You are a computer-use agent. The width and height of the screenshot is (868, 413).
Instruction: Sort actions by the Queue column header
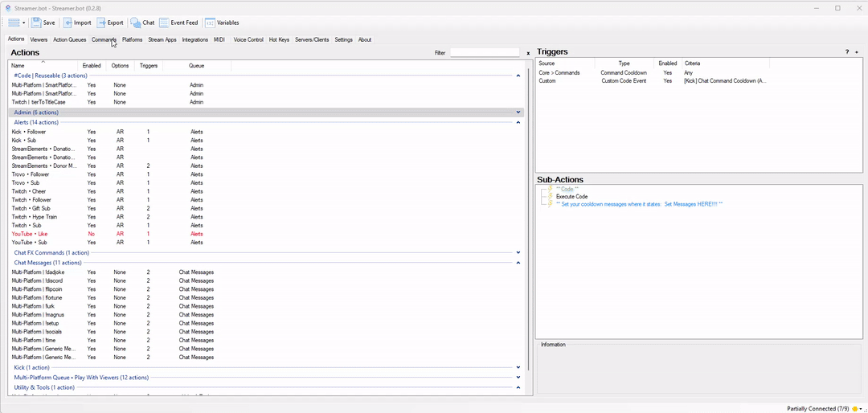point(197,65)
